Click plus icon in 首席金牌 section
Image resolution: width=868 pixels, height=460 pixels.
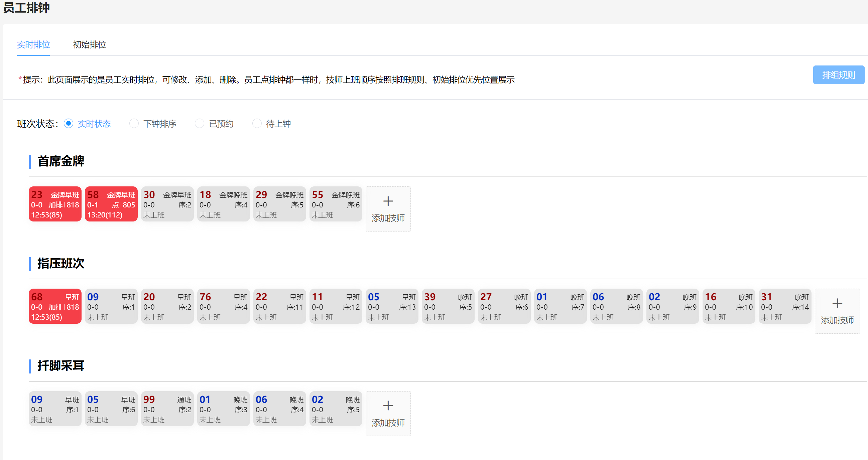point(388,202)
